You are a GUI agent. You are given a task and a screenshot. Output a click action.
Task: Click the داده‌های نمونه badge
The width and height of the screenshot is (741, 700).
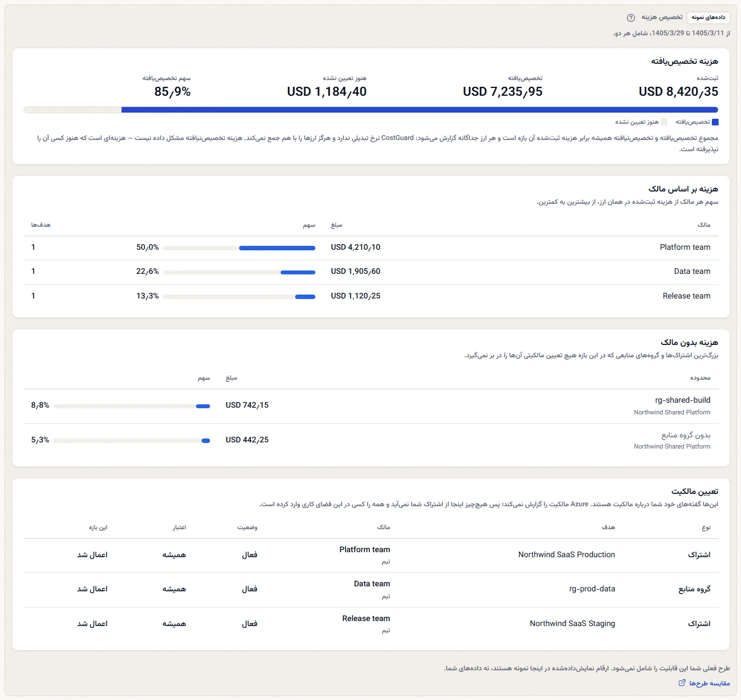click(x=709, y=17)
